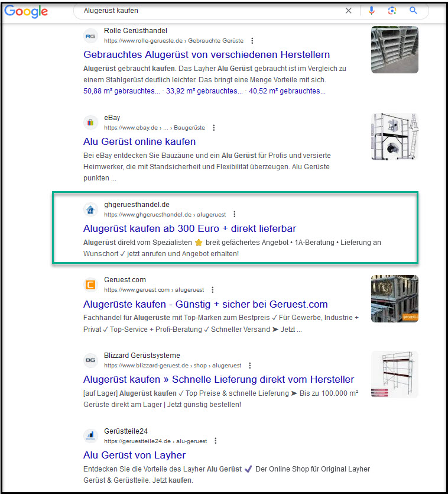Click the Geruest.com orange favicon
The height and width of the screenshot is (494, 448).
click(90, 285)
